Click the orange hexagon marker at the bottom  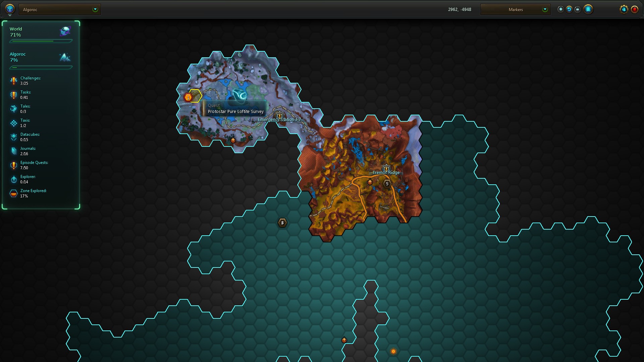[x=393, y=351]
